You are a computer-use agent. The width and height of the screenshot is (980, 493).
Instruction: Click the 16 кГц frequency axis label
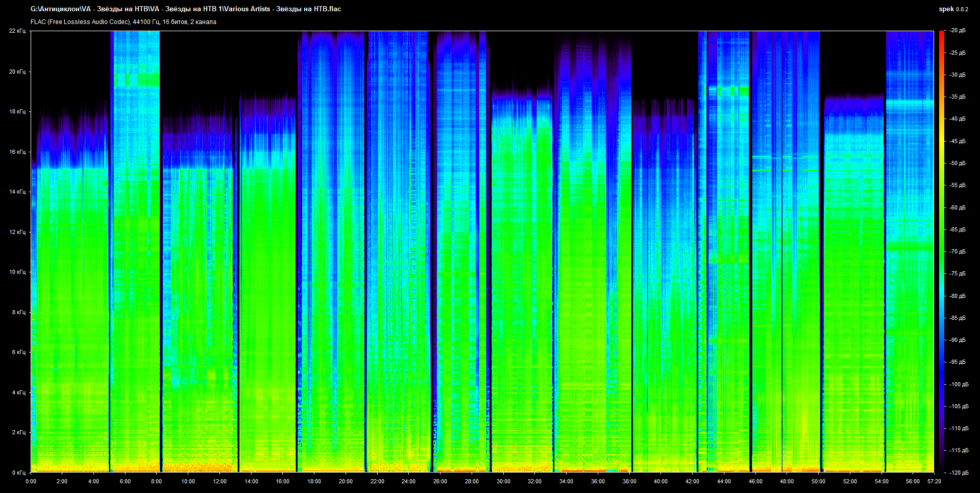17,152
